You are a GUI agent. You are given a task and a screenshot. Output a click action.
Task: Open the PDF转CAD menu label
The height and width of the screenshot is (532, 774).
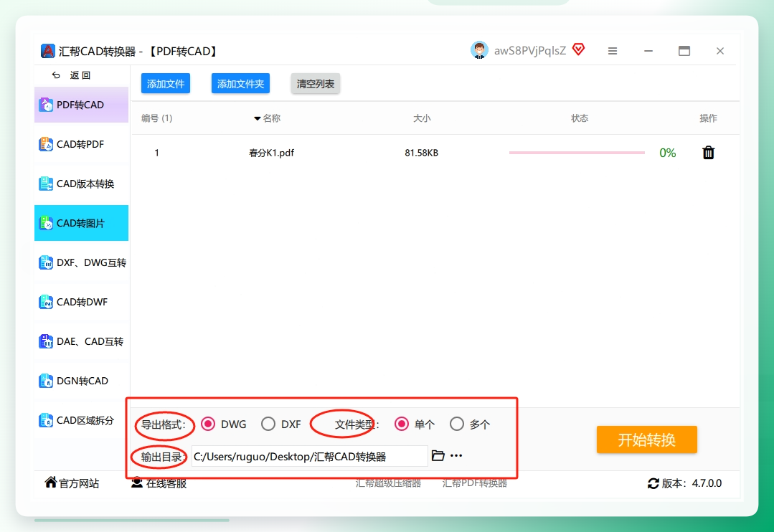[x=80, y=105]
